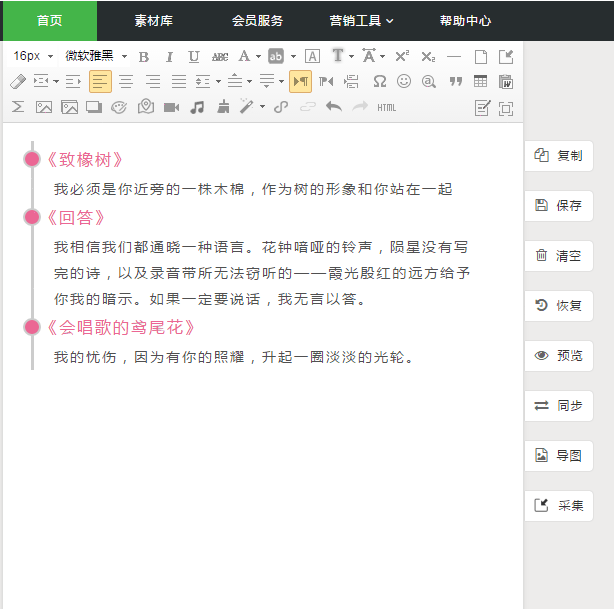Insert a horizontal line

click(x=454, y=56)
